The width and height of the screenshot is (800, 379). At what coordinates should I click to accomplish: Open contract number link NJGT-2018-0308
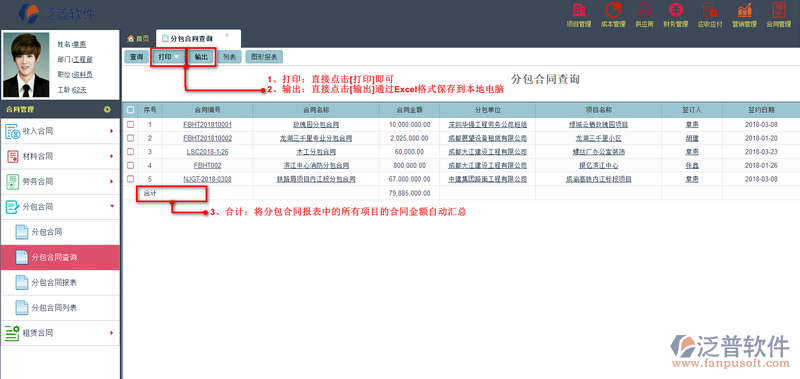(208, 180)
